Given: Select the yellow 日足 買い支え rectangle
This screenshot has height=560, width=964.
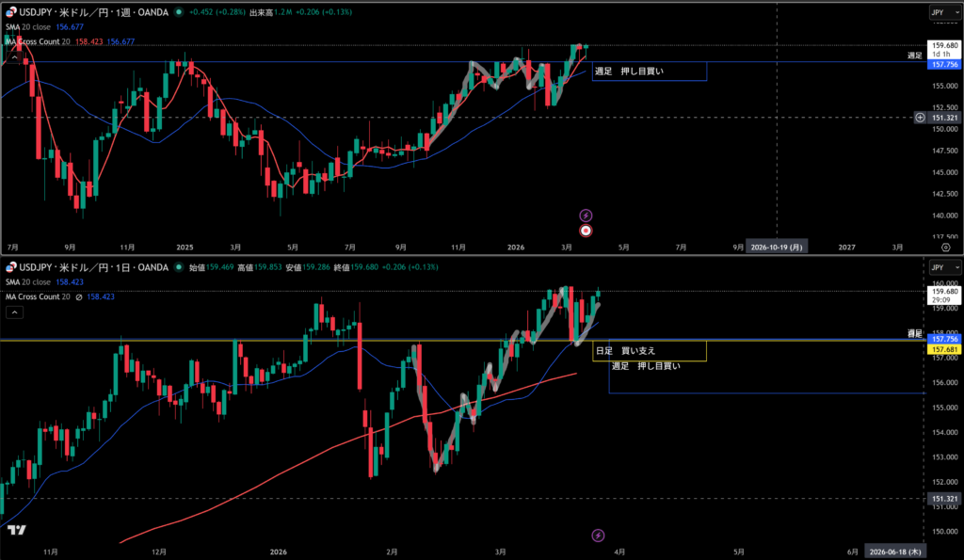Looking at the screenshot, I should 648,351.
